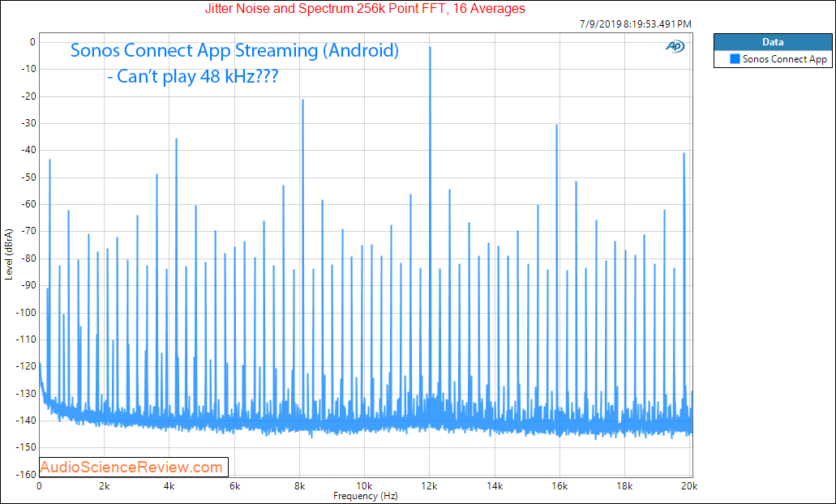The image size is (836, 504).
Task: Click the '-50' Level axis tick label
Action: coord(28,177)
